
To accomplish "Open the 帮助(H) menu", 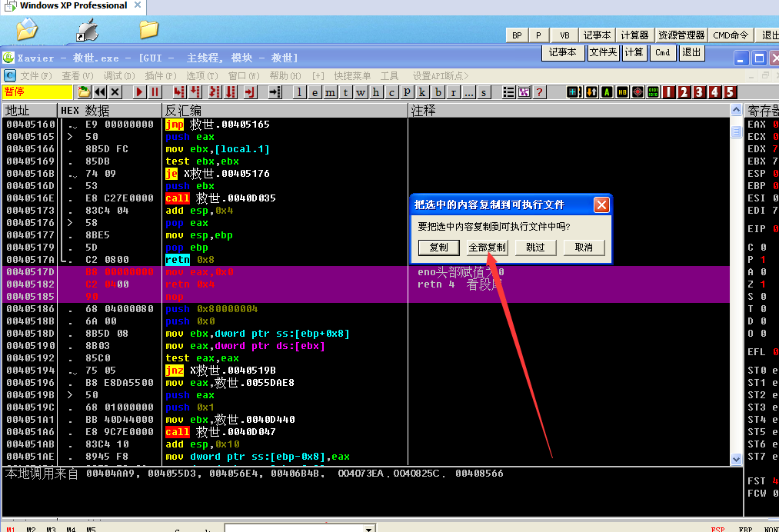I will click(285, 75).
